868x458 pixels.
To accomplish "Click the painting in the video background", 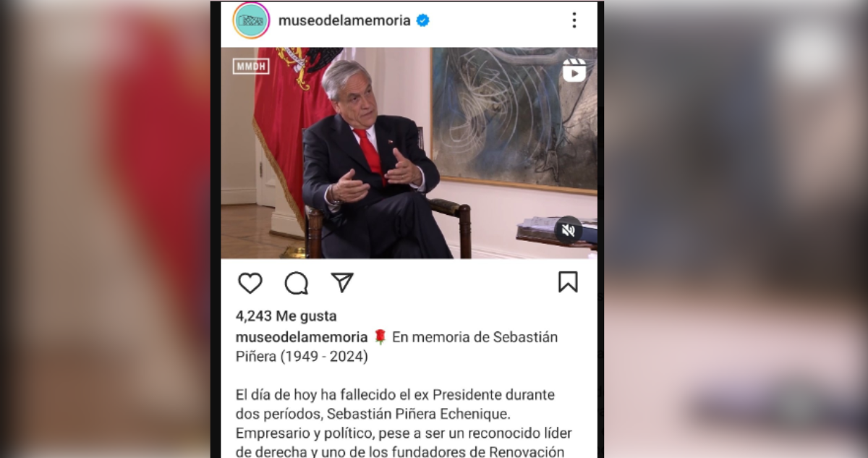I will [514, 119].
